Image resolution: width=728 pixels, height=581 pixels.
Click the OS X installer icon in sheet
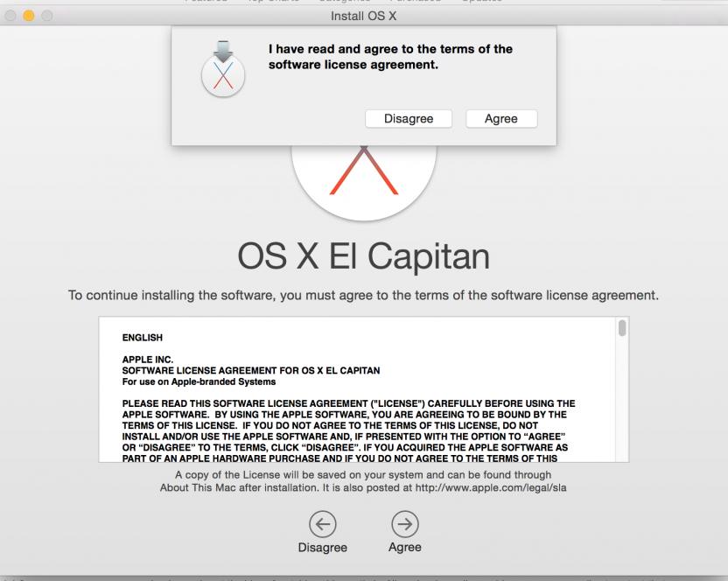(223, 70)
